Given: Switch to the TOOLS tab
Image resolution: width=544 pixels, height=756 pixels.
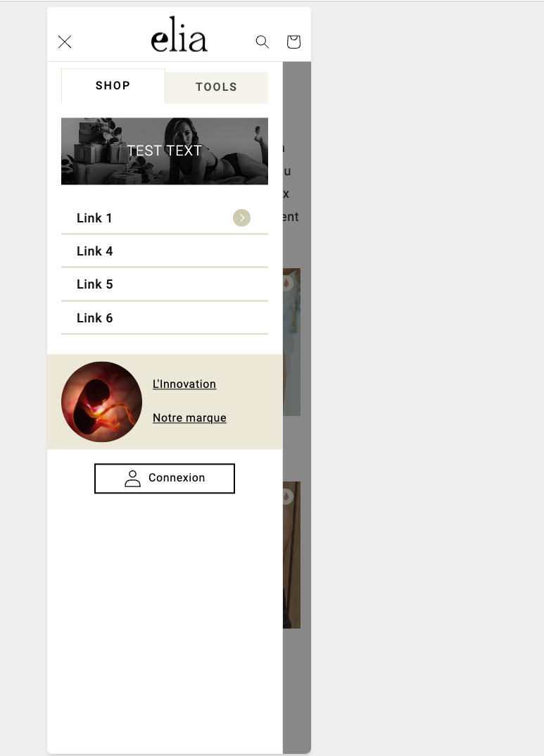Looking at the screenshot, I should click(x=216, y=87).
